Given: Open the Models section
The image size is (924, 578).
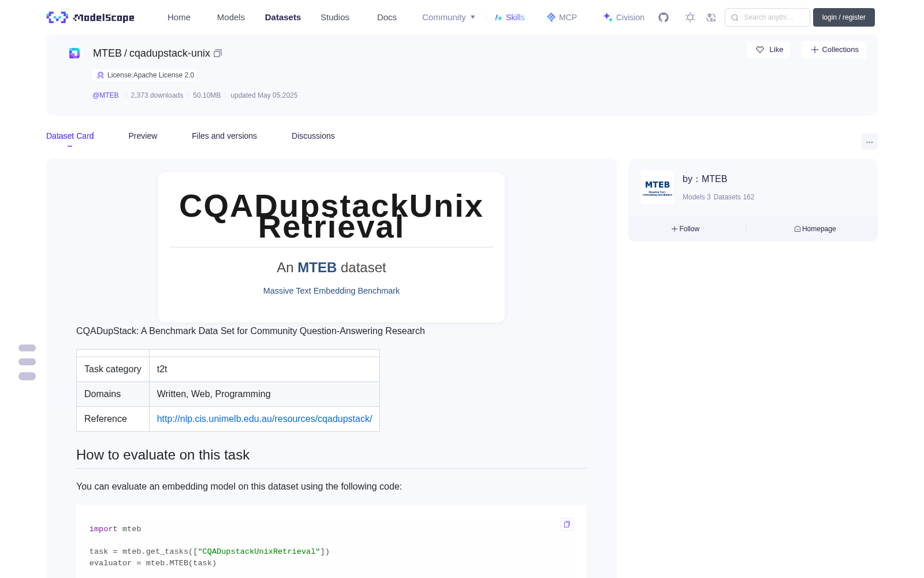Looking at the screenshot, I should tap(231, 17).
